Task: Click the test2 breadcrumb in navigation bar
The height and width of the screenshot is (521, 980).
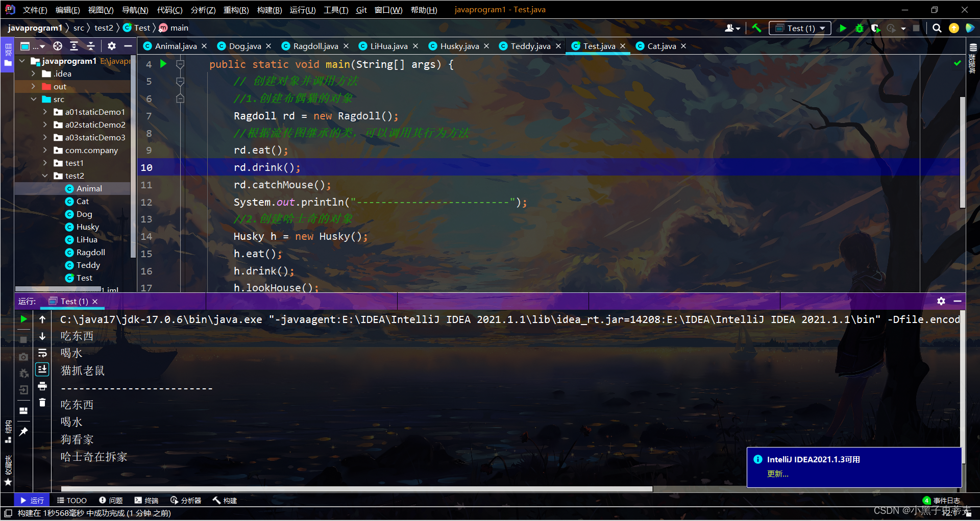Action: tap(104, 28)
